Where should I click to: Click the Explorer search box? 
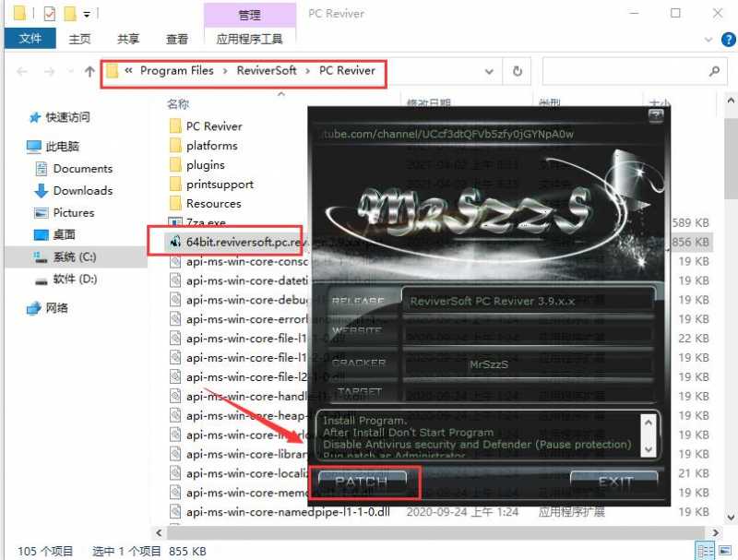pos(637,71)
